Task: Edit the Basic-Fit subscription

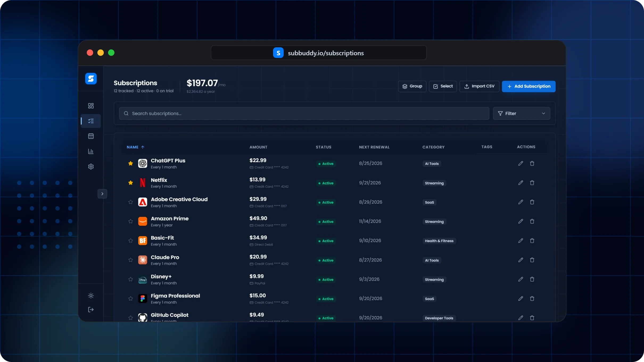Action: click(x=521, y=241)
